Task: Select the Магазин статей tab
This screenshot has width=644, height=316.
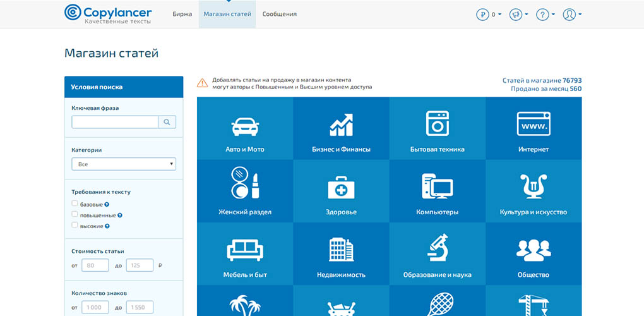Action: [227, 14]
